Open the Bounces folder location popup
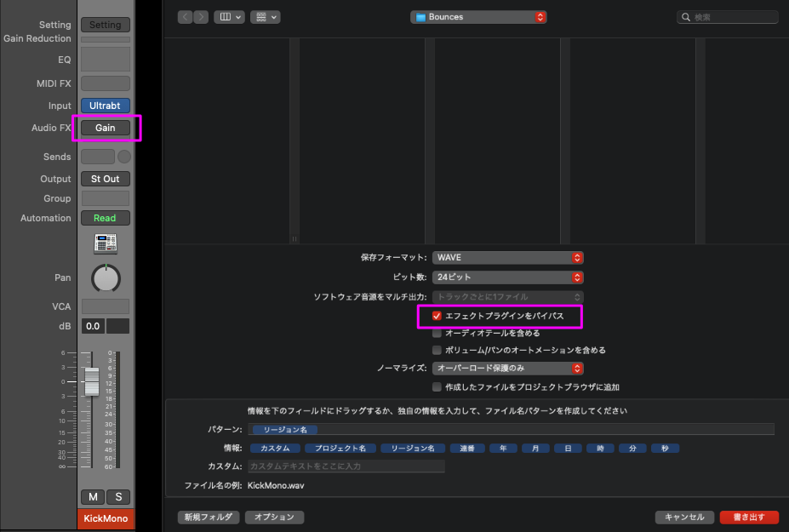 click(478, 17)
